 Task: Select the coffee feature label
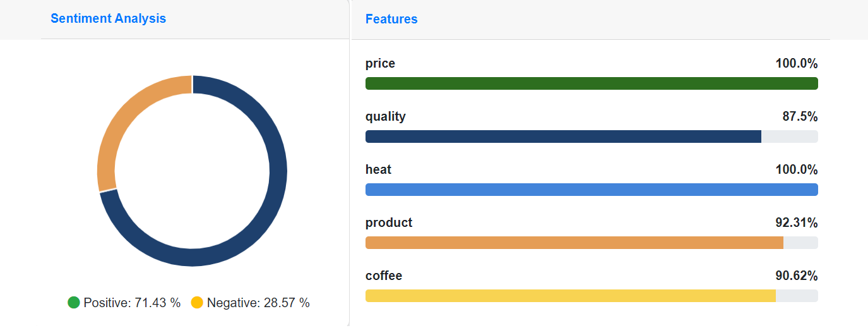pos(384,276)
